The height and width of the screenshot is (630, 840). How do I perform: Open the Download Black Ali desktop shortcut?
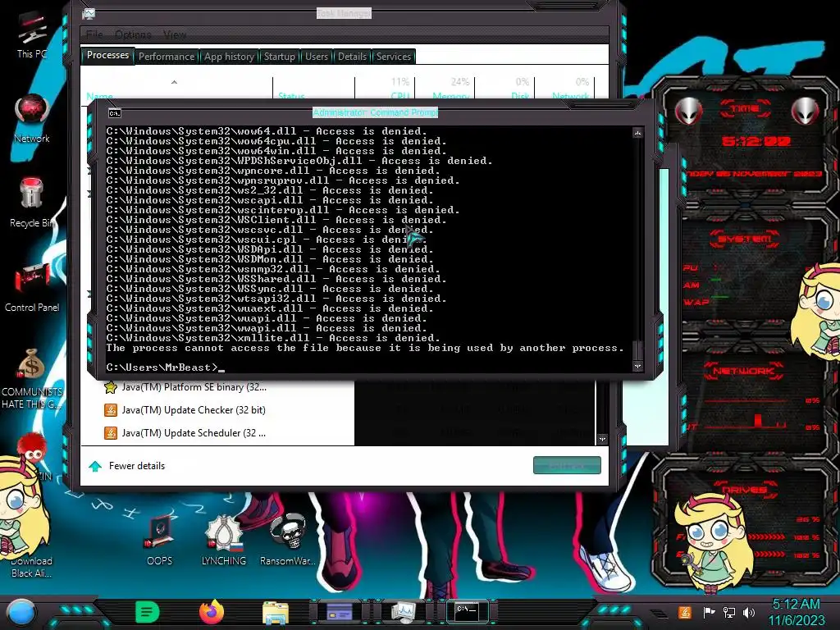click(x=32, y=567)
